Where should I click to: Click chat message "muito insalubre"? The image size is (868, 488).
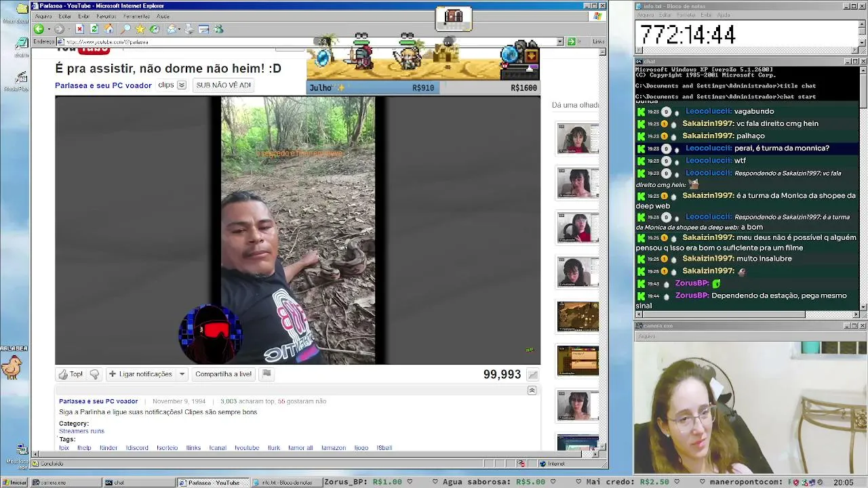763,259
